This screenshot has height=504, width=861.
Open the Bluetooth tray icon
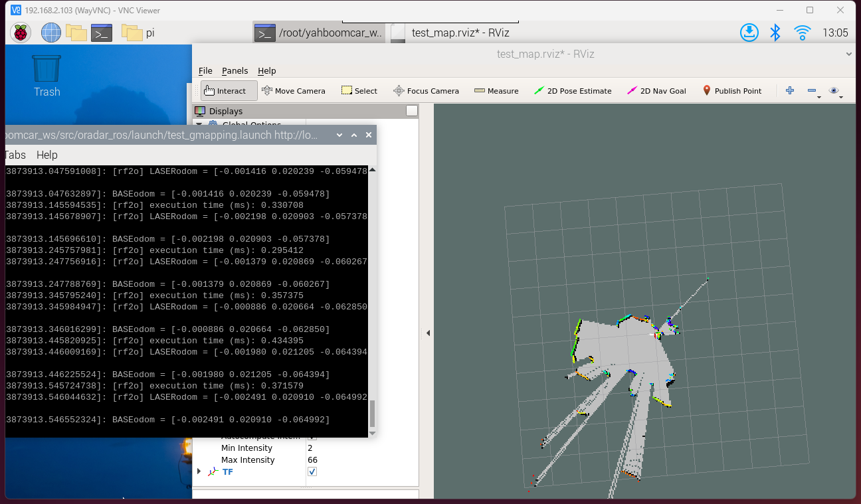pyautogui.click(x=775, y=33)
